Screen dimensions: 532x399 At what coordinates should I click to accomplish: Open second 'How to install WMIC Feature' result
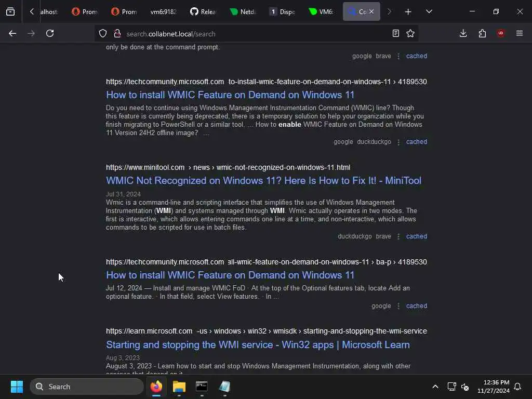pyautogui.click(x=230, y=275)
